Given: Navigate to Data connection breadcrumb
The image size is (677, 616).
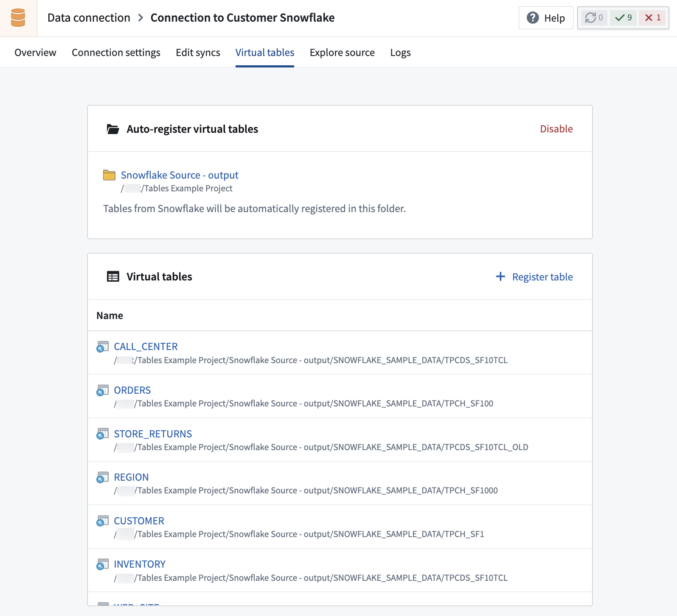Looking at the screenshot, I should pyautogui.click(x=89, y=18).
